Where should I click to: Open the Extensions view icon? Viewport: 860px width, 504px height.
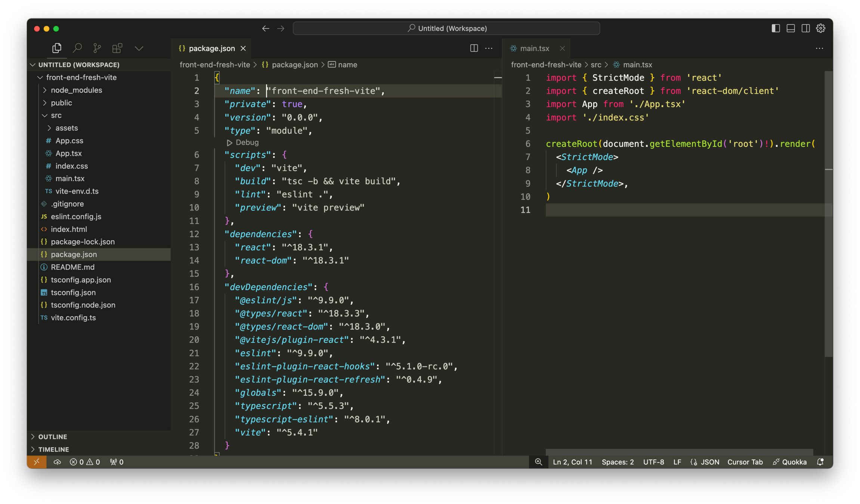pyautogui.click(x=117, y=48)
